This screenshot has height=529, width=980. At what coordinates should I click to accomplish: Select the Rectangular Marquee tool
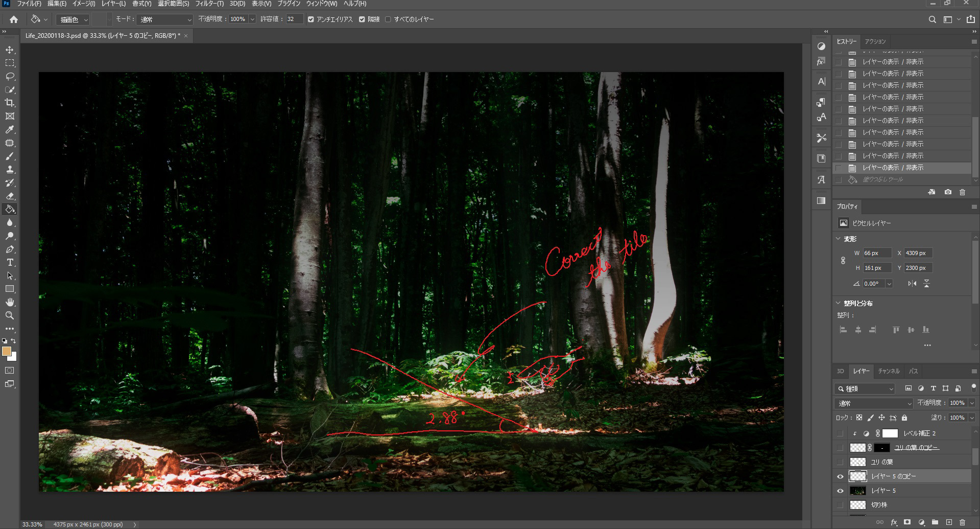tap(10, 63)
